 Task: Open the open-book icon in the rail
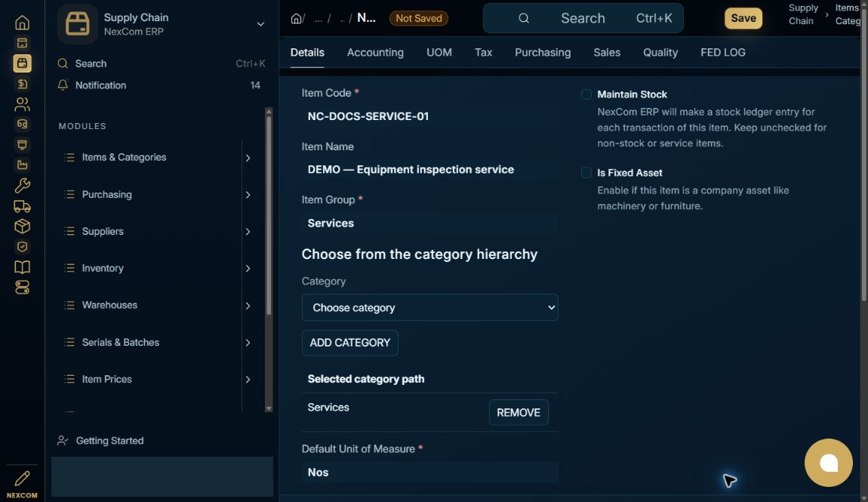pyautogui.click(x=22, y=267)
